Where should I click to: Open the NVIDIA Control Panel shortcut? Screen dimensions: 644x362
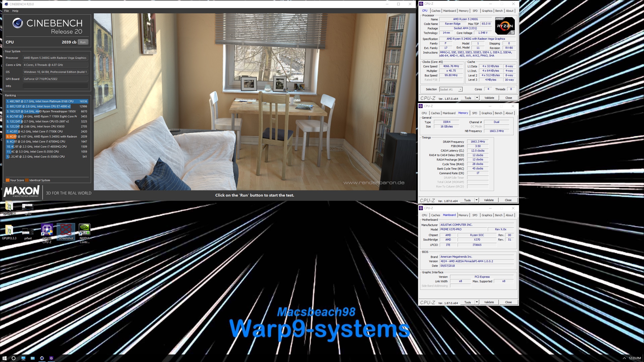click(x=85, y=233)
